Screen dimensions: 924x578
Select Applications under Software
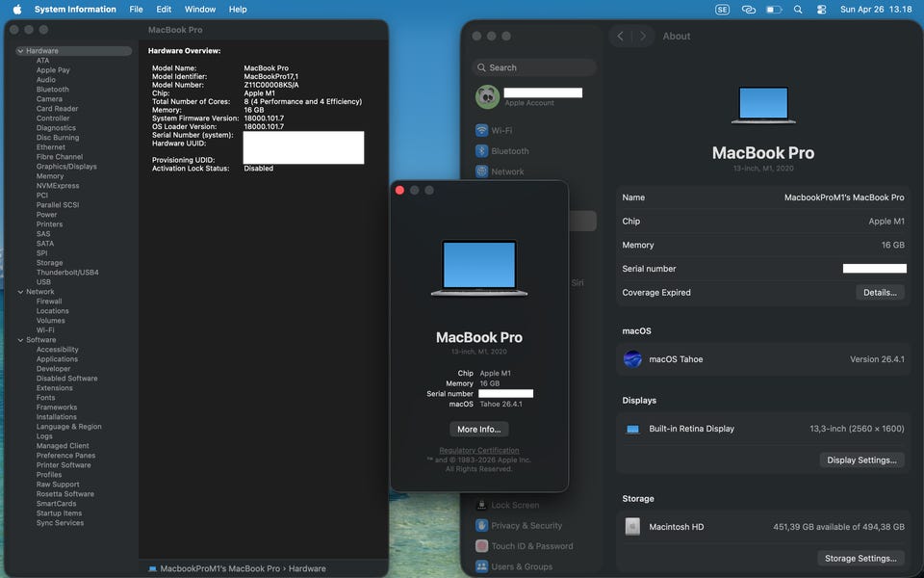(57, 359)
